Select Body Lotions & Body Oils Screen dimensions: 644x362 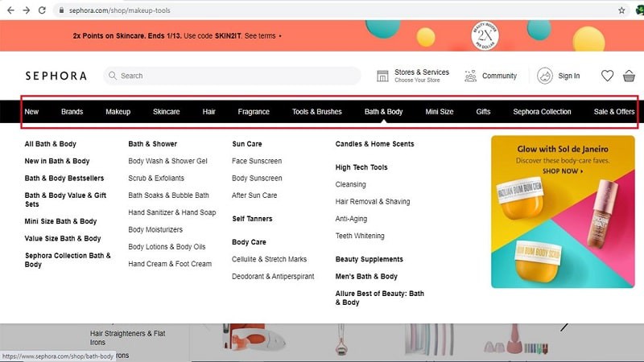coord(167,247)
